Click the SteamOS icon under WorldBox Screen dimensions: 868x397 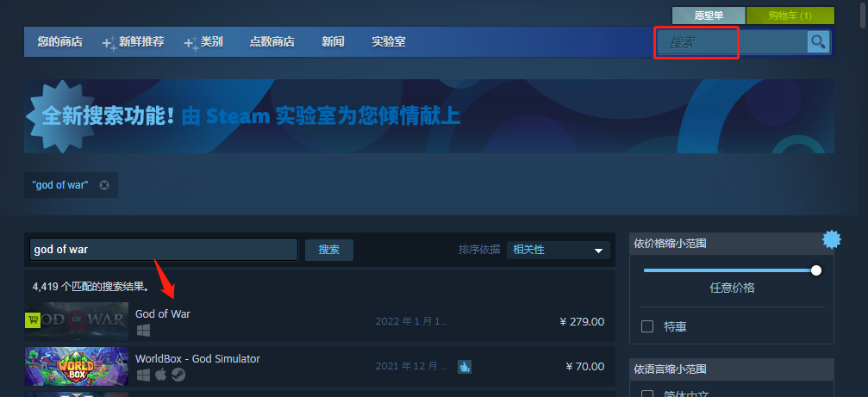coord(178,375)
